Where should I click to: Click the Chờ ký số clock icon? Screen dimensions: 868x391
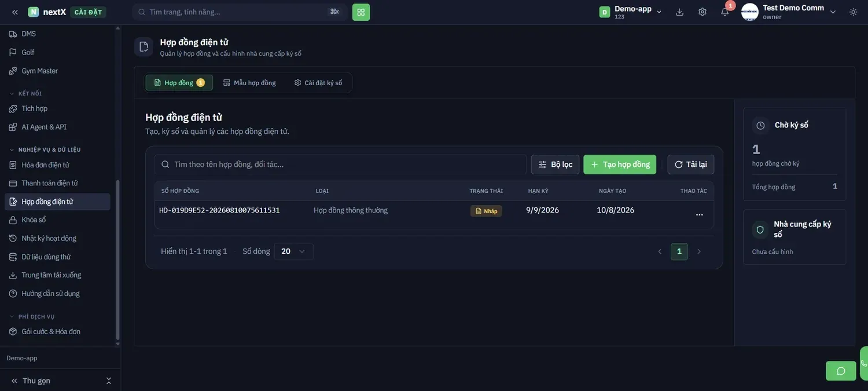[760, 125]
